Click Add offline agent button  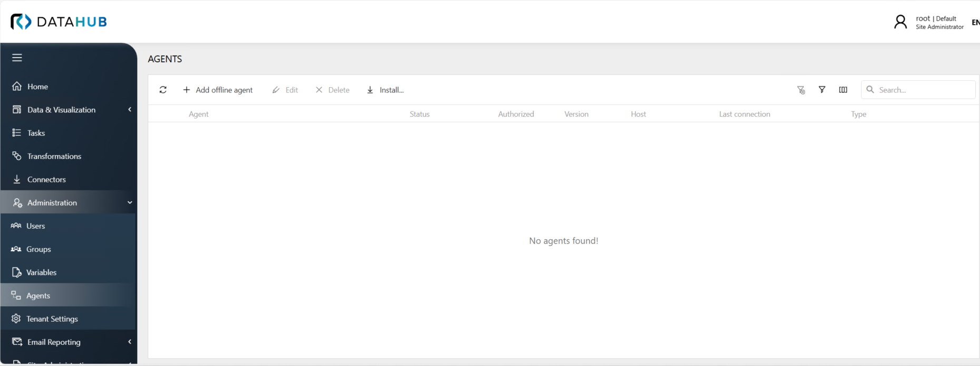click(x=218, y=90)
